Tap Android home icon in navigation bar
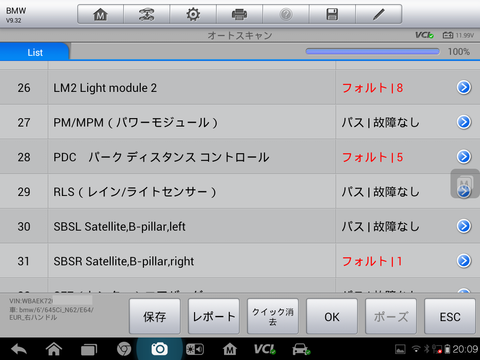The image size is (480, 360). [x=54, y=349]
